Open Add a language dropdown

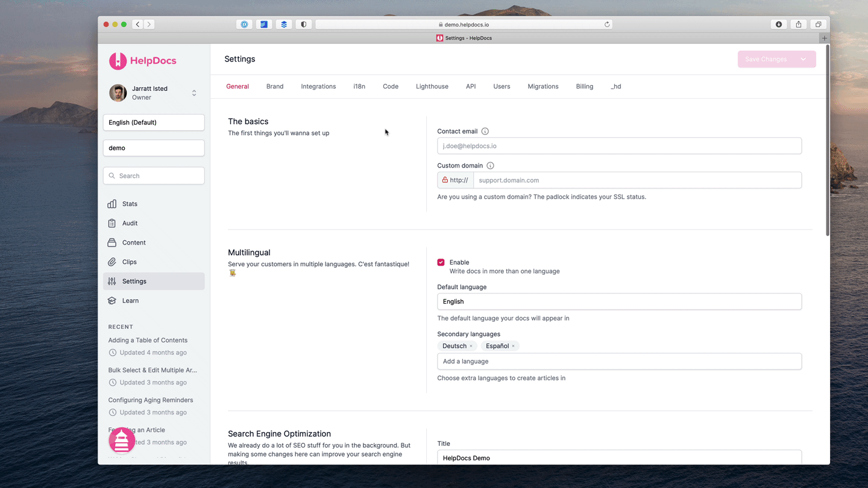pos(619,361)
